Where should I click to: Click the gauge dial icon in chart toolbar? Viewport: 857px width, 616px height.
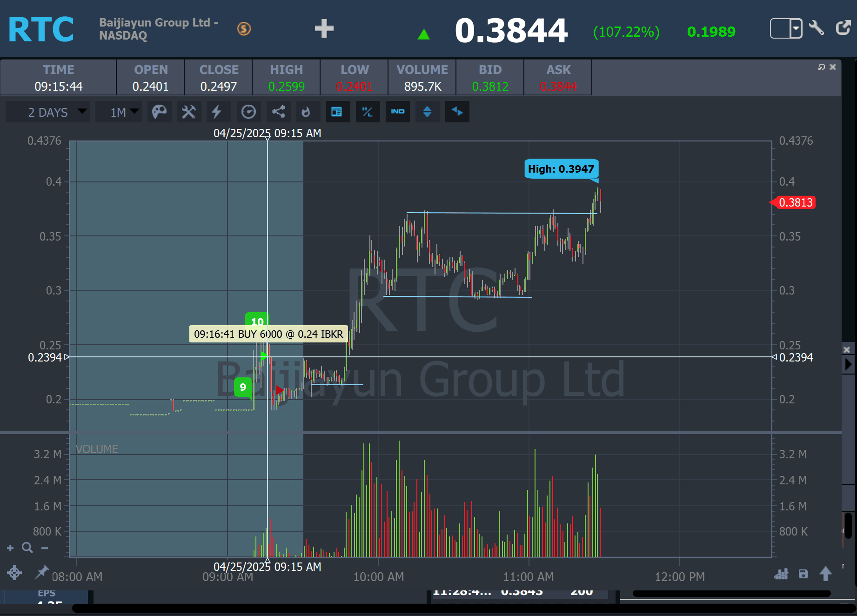click(x=248, y=112)
